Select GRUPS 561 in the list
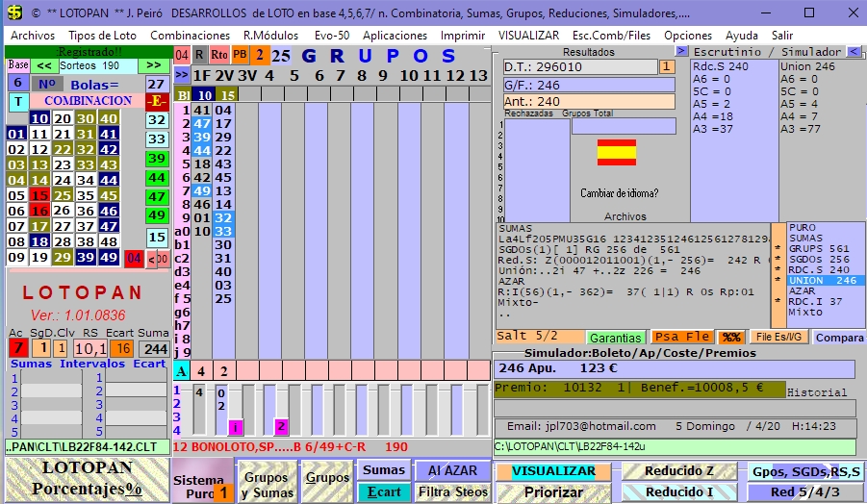 [x=824, y=249]
